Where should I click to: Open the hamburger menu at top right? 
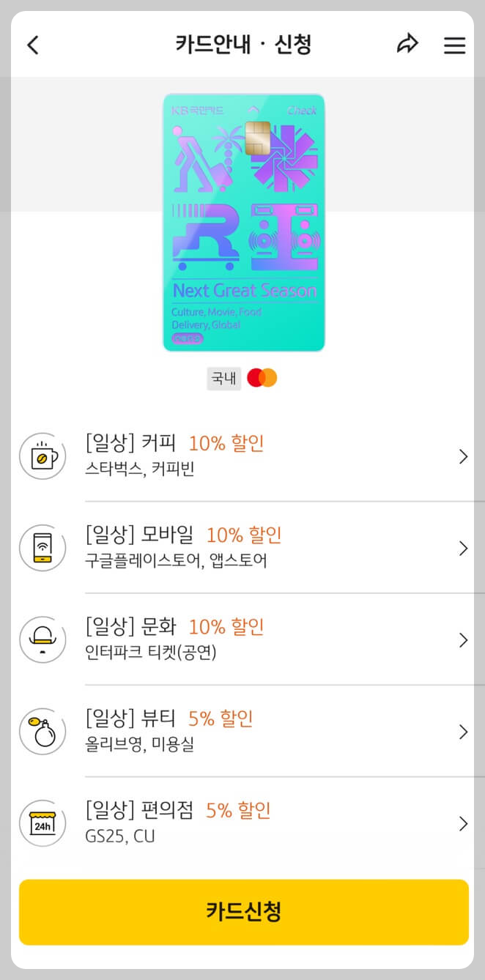(455, 45)
